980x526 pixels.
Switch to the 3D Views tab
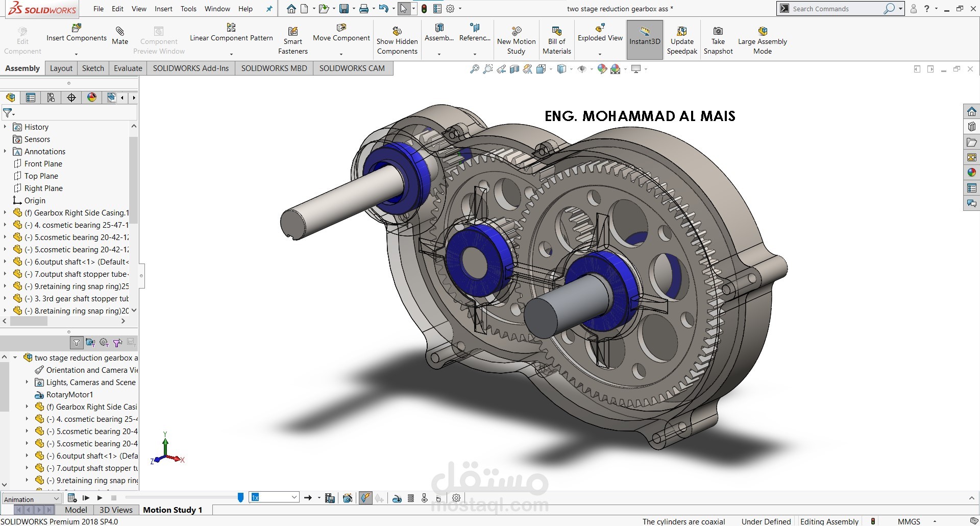click(x=116, y=510)
